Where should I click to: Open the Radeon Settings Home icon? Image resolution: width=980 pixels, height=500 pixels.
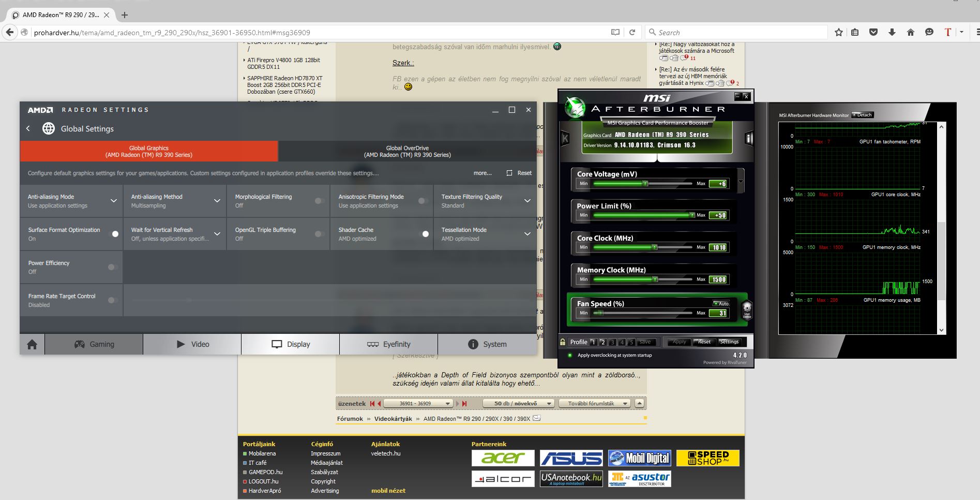point(32,344)
